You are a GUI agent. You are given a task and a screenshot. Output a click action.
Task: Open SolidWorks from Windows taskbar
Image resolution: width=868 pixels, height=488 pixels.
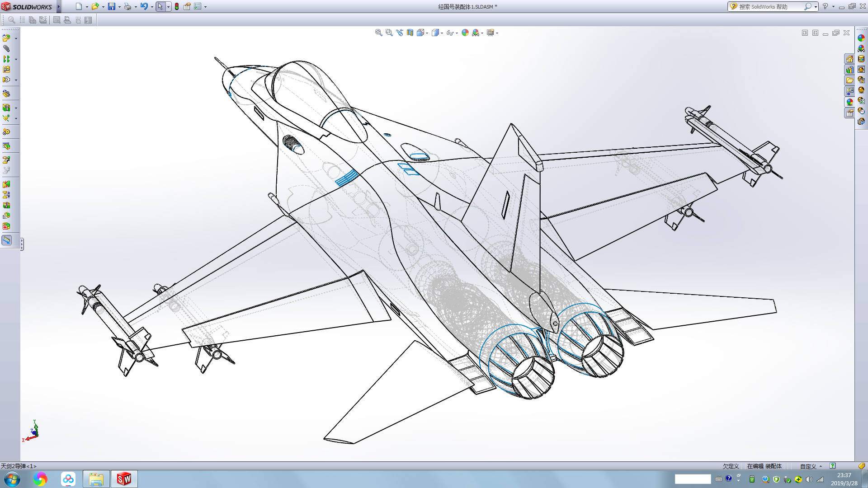(x=124, y=479)
